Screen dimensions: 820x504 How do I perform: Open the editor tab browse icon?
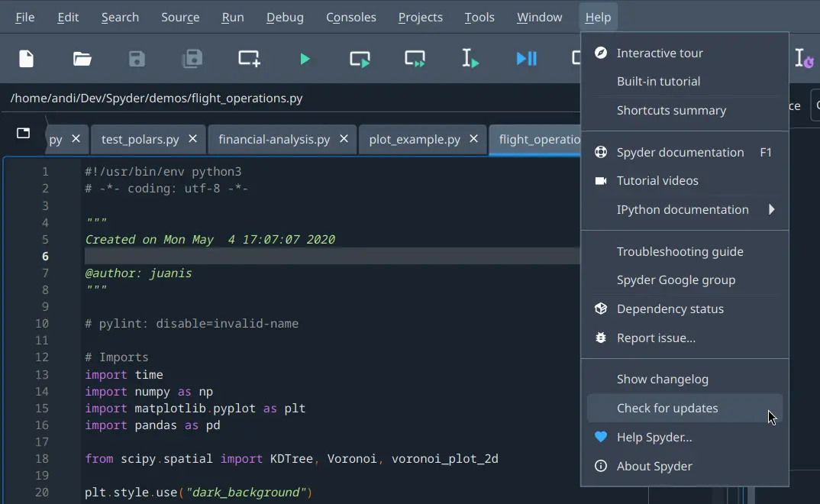(23, 133)
